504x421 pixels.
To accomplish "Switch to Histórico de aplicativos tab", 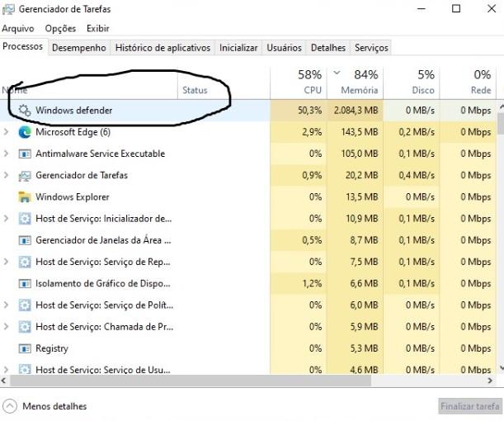I will point(163,48).
